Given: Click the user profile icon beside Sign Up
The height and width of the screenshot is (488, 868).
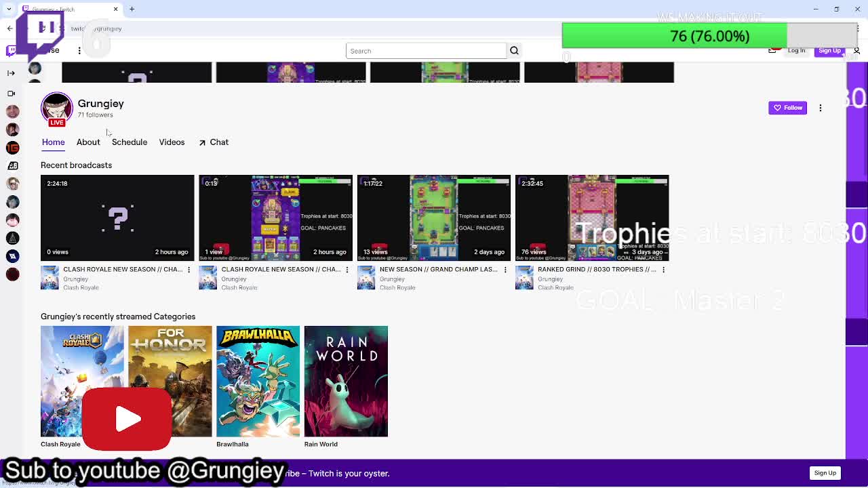Looking at the screenshot, I should click(x=856, y=51).
